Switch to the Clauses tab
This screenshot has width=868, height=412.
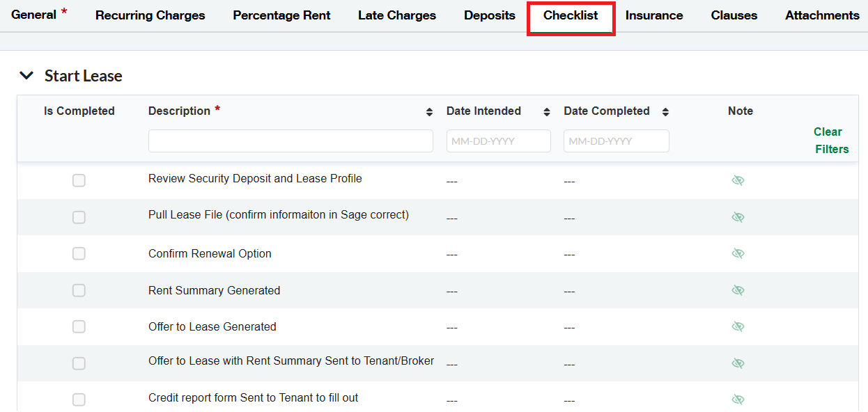tap(734, 15)
